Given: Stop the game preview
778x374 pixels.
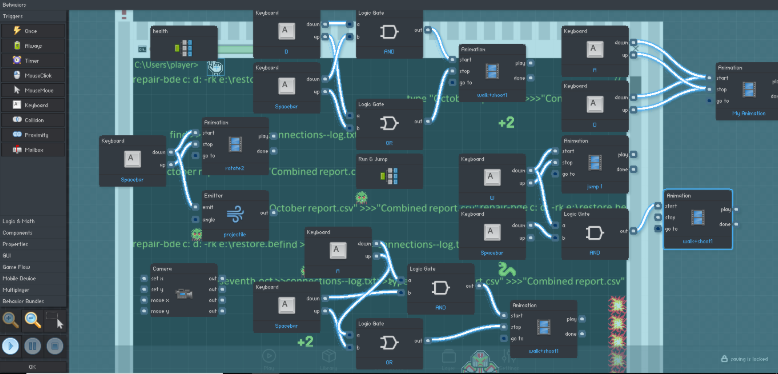Looking at the screenshot, I should click(x=55, y=346).
